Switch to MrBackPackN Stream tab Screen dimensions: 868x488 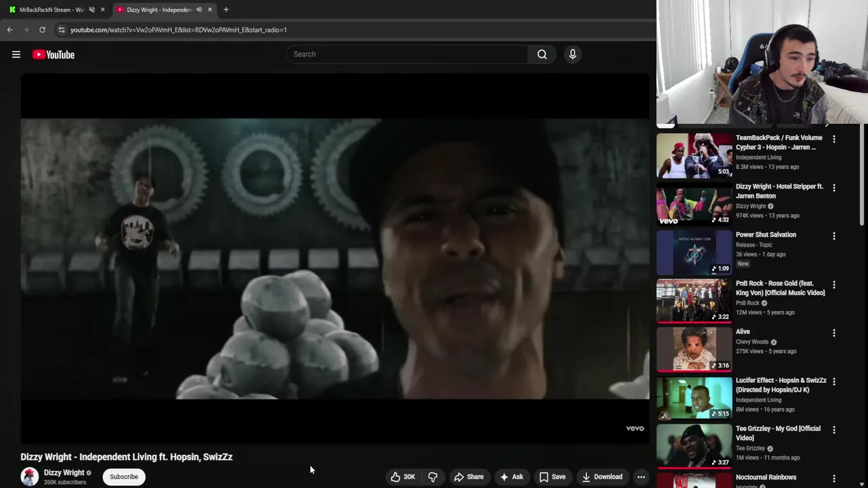click(x=52, y=9)
